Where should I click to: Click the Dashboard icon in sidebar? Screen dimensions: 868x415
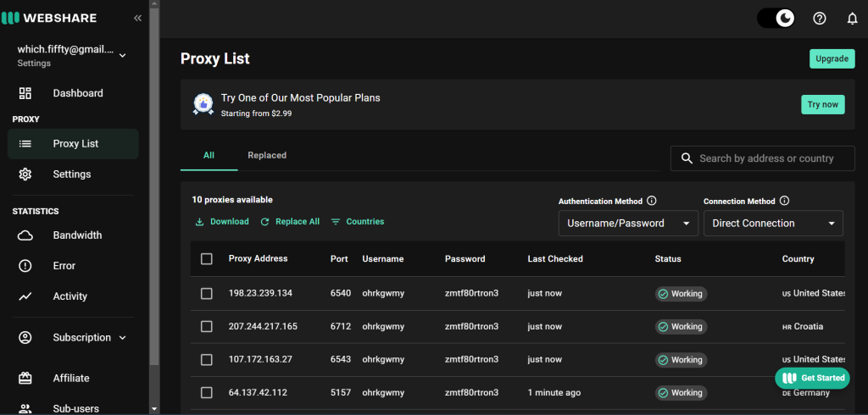click(x=25, y=93)
